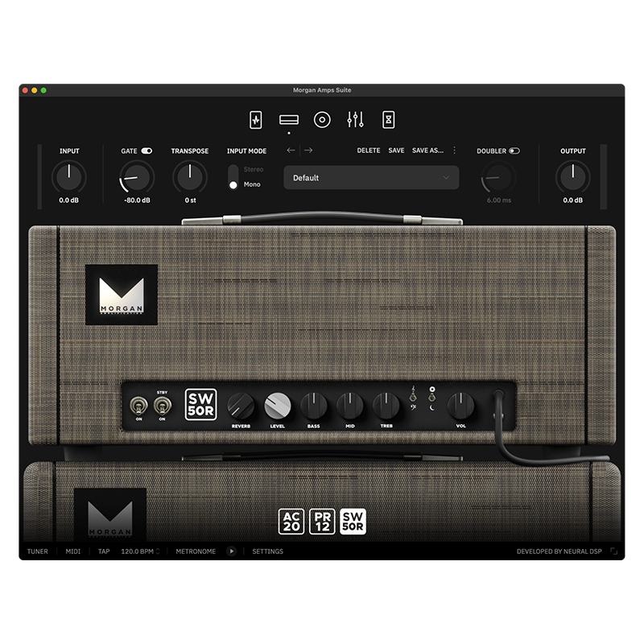Select Stereo input mode
The image size is (644, 644).
tap(254, 169)
